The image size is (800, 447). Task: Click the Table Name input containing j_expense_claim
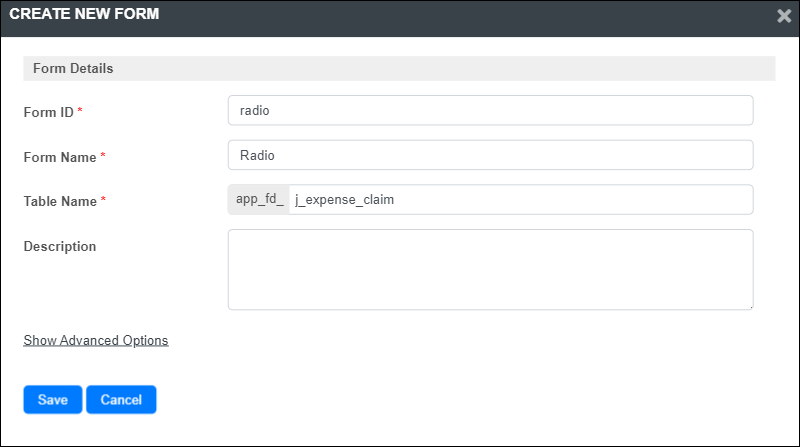pyautogui.click(x=521, y=200)
